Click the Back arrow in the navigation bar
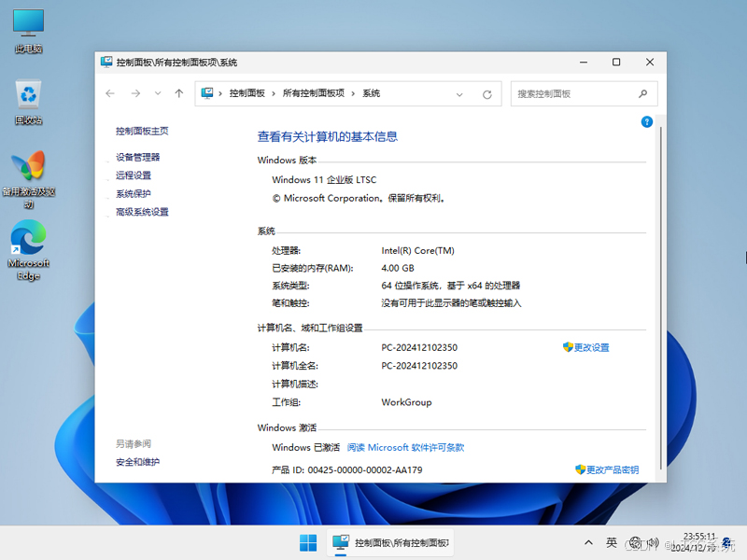The height and width of the screenshot is (560, 747). tap(110, 93)
